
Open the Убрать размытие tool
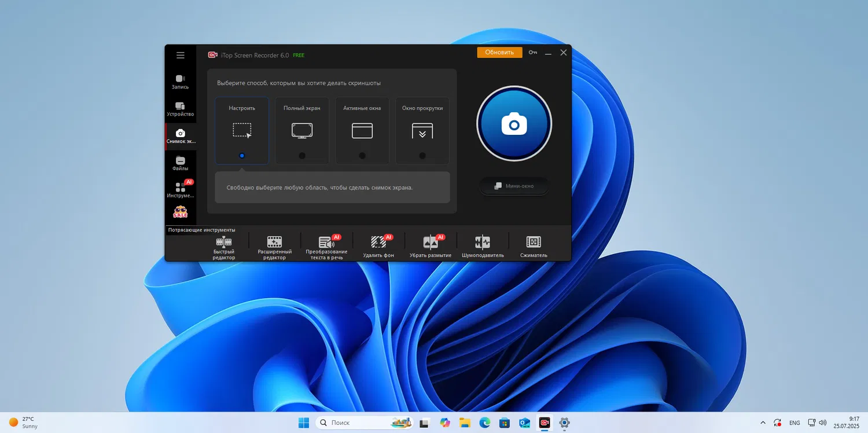(x=431, y=247)
